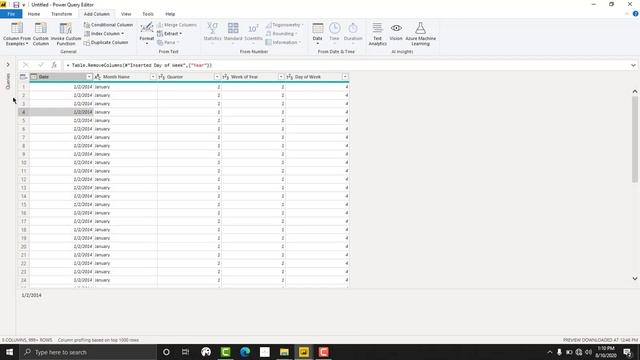Viewport: 640px width, 360px height.
Task: Open the Date column filter dropdown
Action: (x=89, y=77)
